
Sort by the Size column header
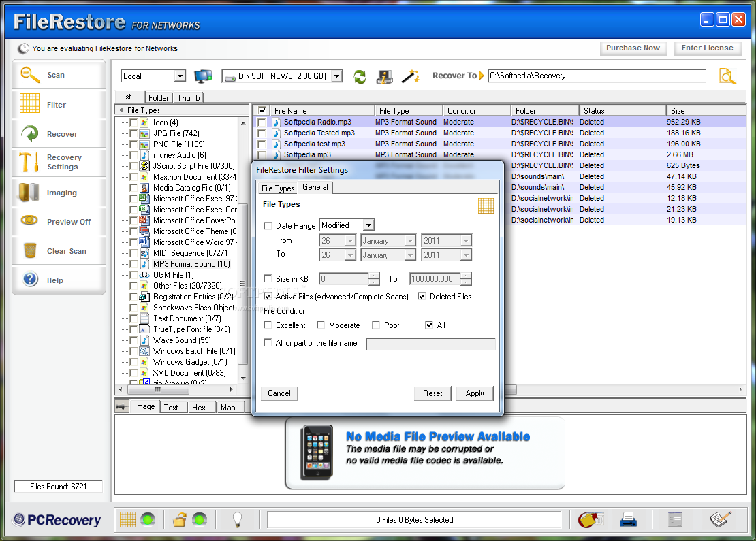(x=706, y=110)
